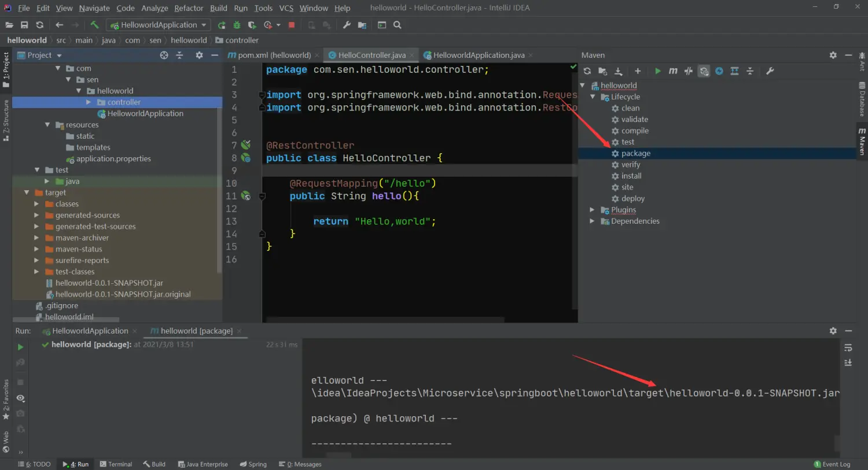The width and height of the screenshot is (868, 470).
Task: Open the HelloworldApplication run configuration dropdown
Action: click(x=158, y=25)
